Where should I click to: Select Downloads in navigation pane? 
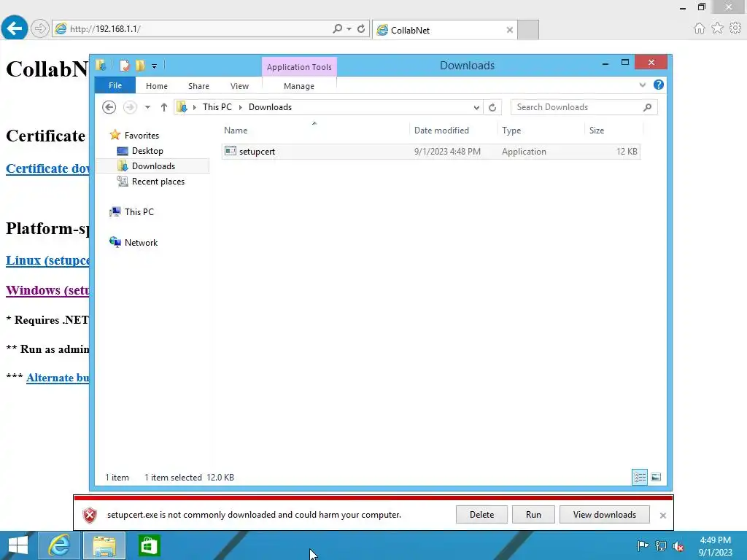pos(153,166)
